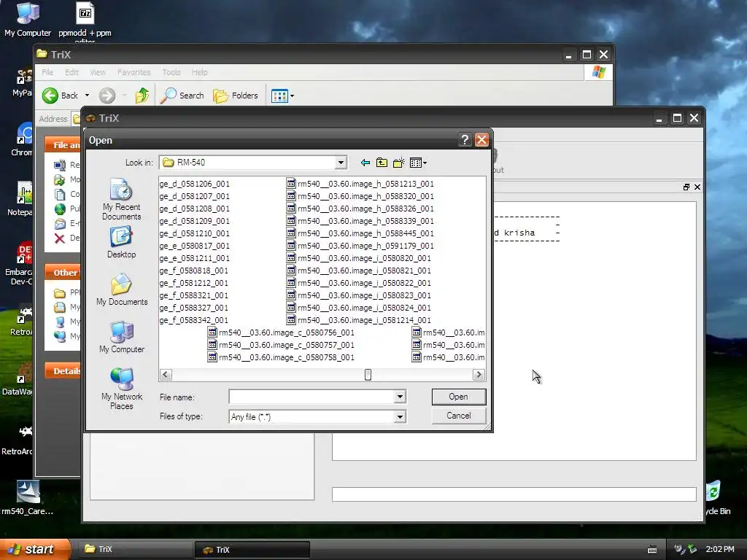Switch to TriX application taskbar button

coord(252,550)
